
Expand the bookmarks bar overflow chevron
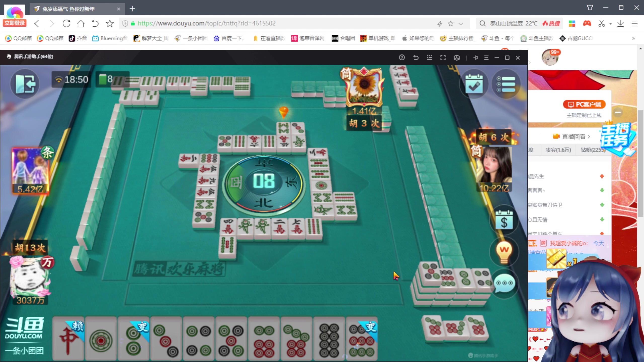633,38
